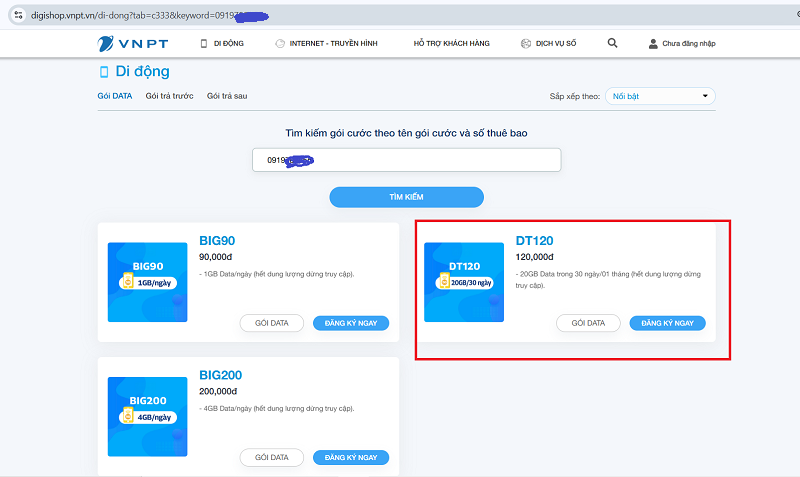Click GÓI DATA button on BIG200 card
This screenshot has width=800, height=477.
point(271,458)
